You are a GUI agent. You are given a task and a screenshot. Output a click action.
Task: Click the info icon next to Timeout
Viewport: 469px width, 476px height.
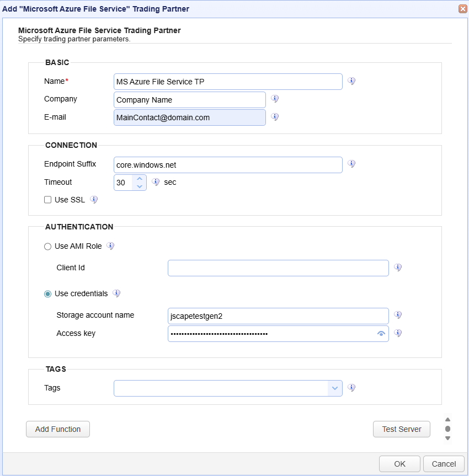tap(156, 182)
